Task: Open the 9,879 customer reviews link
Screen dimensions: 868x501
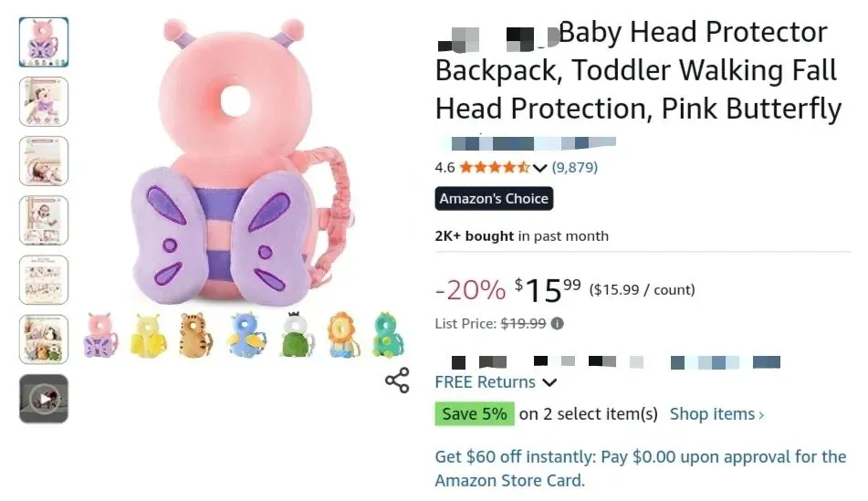Action: coord(574,167)
